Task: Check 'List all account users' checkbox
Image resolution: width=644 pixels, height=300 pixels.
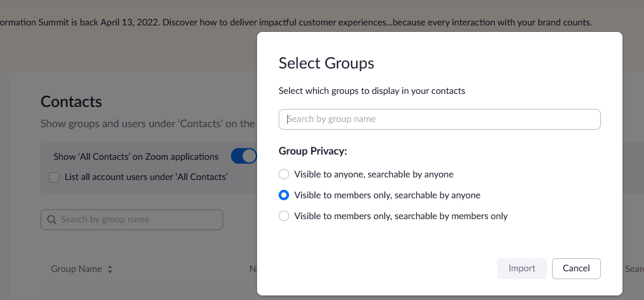Action: pyautogui.click(x=54, y=177)
